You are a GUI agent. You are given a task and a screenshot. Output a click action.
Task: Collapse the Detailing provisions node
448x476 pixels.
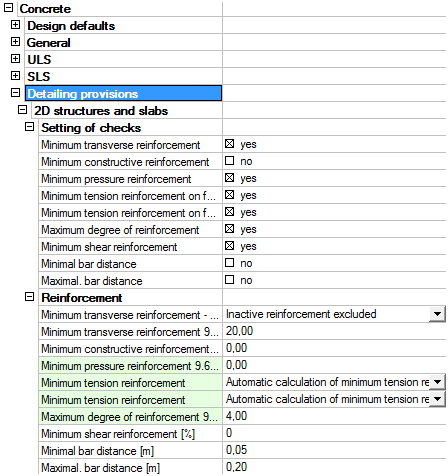15,93
